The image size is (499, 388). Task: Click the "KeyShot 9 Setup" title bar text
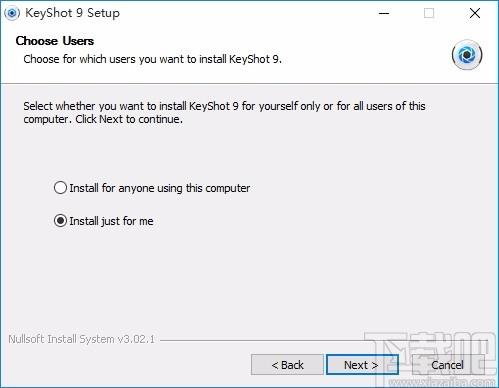(x=72, y=13)
